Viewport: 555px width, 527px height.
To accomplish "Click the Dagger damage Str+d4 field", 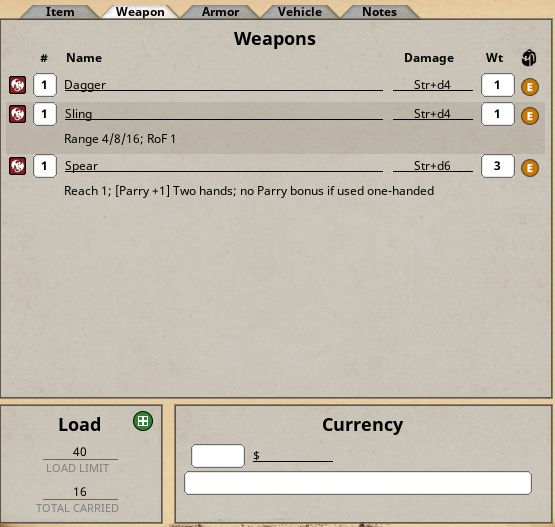I will click(x=433, y=85).
